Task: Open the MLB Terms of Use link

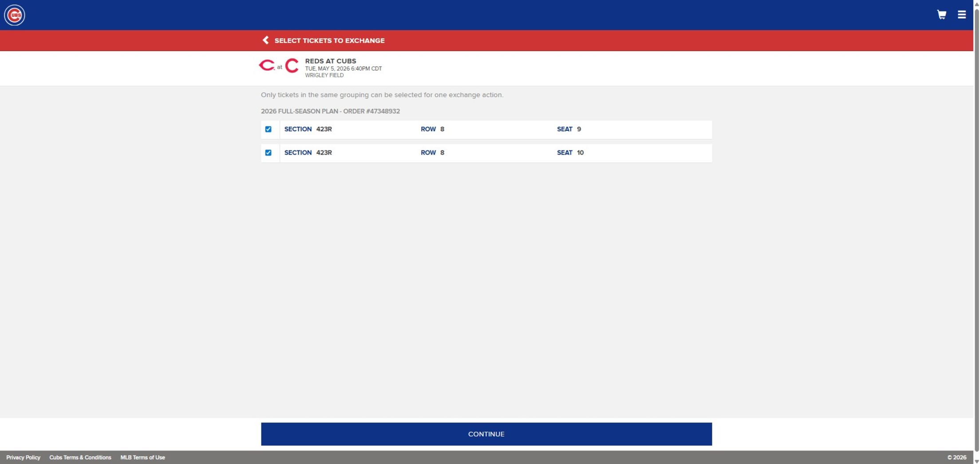Action: (142, 457)
